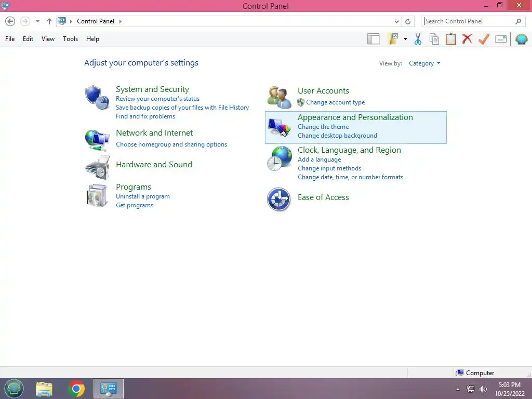Click the navigation pane layout toolbar icon
Viewport: 532px width, 399px height.
(373, 39)
